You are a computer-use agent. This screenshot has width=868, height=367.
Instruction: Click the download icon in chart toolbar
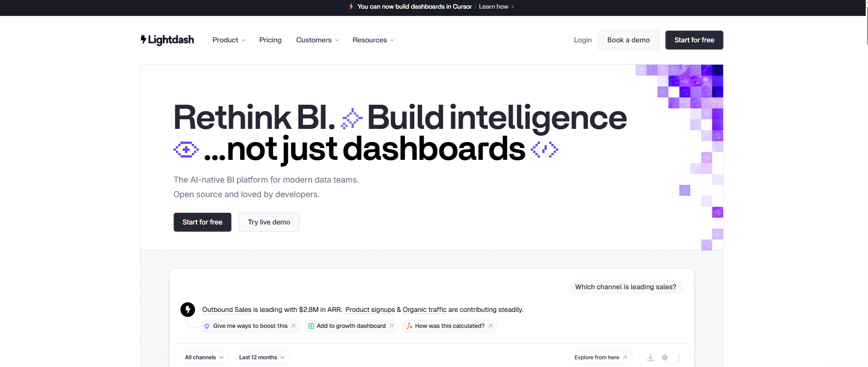651,357
